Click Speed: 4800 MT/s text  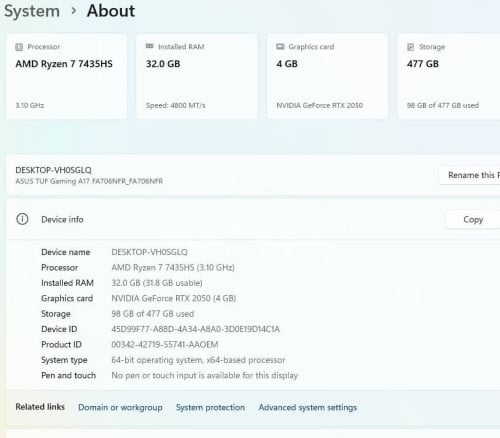point(176,105)
